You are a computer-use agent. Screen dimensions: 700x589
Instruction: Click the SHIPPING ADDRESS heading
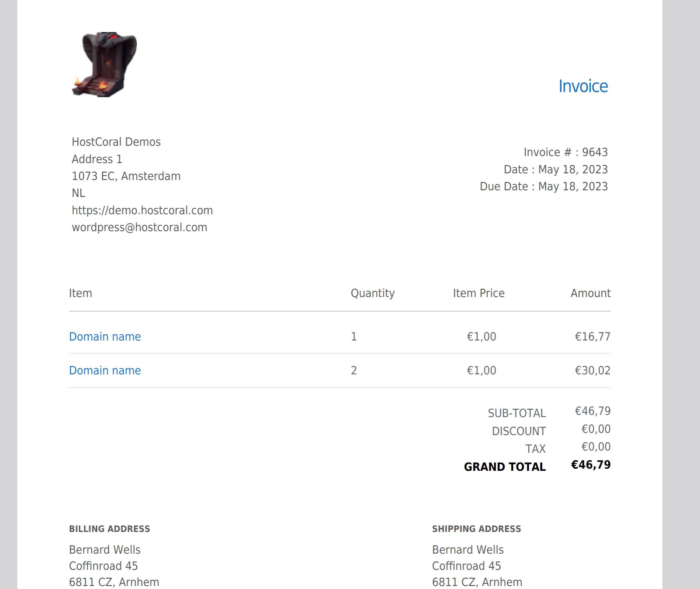tap(476, 529)
